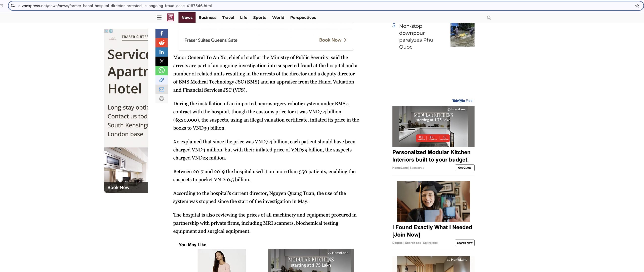Print the article icon
This screenshot has width=644, height=272.
pyautogui.click(x=162, y=99)
